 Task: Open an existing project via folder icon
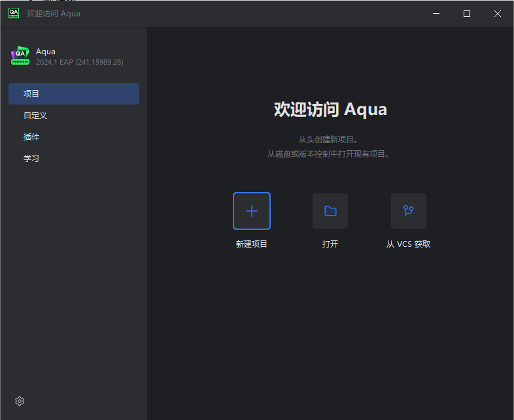[330, 211]
